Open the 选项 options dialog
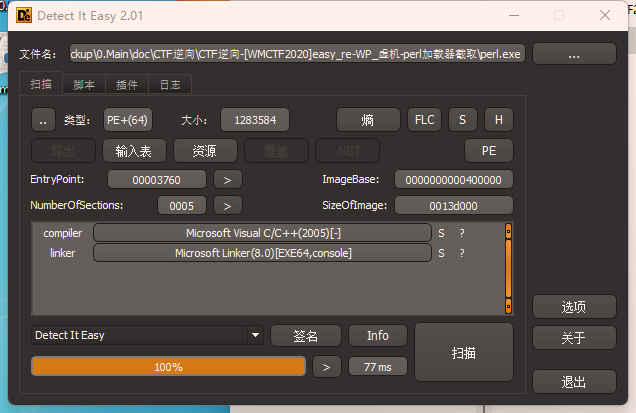This screenshot has width=636, height=413. (x=574, y=307)
